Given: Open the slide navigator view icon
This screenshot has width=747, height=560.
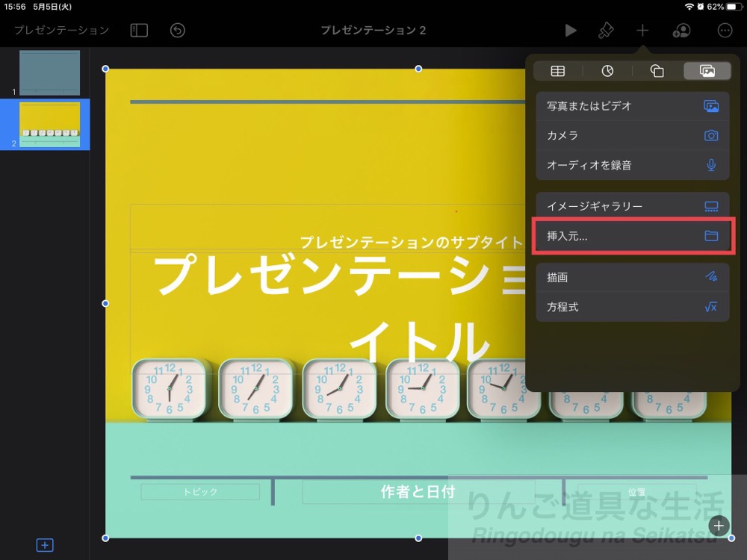Looking at the screenshot, I should (138, 31).
